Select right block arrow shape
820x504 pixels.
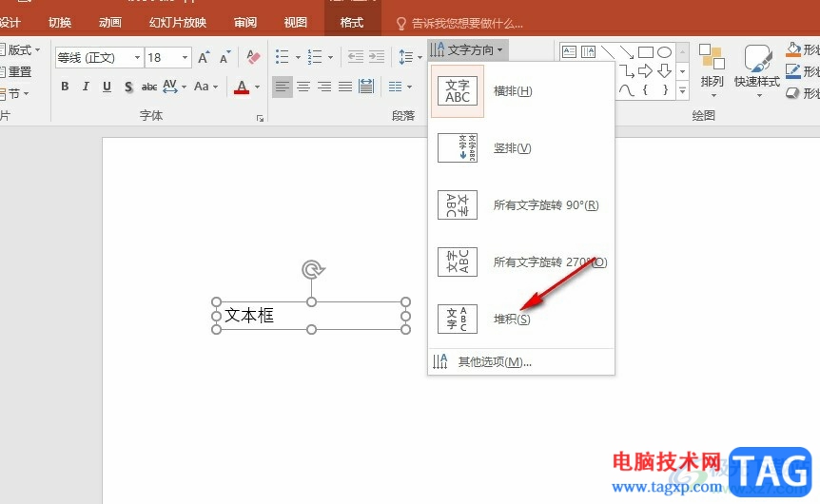tap(645, 70)
